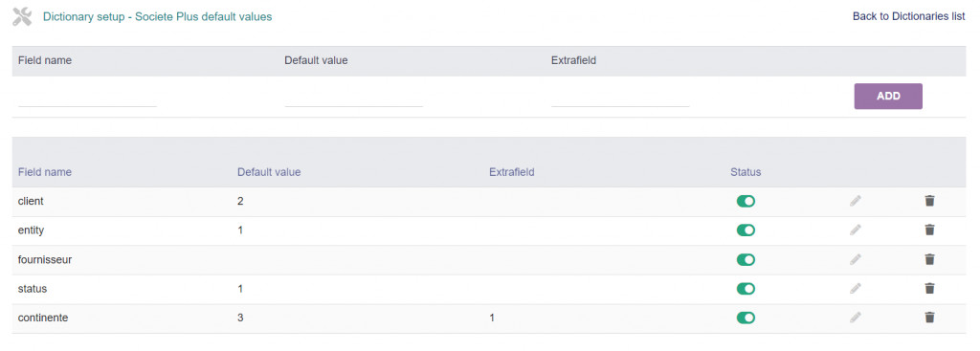The width and height of the screenshot is (980, 351).
Task: Sort the list by Default value column header
Action: [x=269, y=172]
